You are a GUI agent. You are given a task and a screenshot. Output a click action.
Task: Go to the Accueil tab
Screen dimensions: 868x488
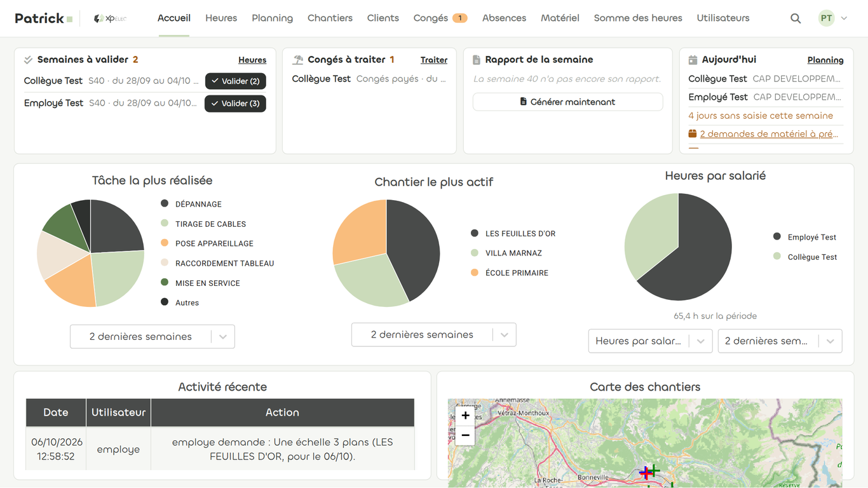tap(174, 18)
